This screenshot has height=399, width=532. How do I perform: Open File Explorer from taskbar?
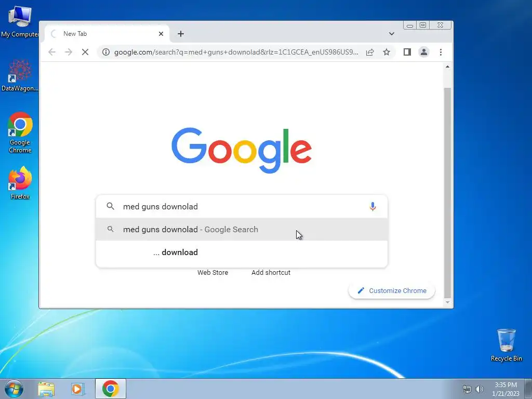pyautogui.click(x=46, y=389)
